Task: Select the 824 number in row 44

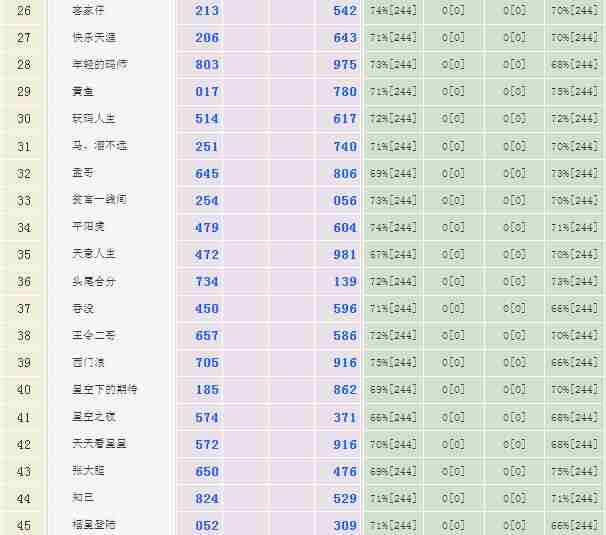Action: coord(207,498)
